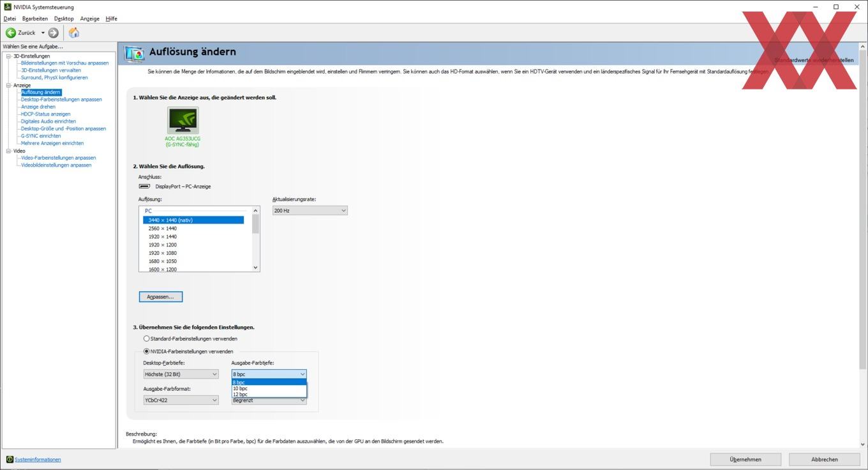Click main panel scrollbar down arrow
Viewport: 868px width, 470px height.
click(x=863, y=444)
